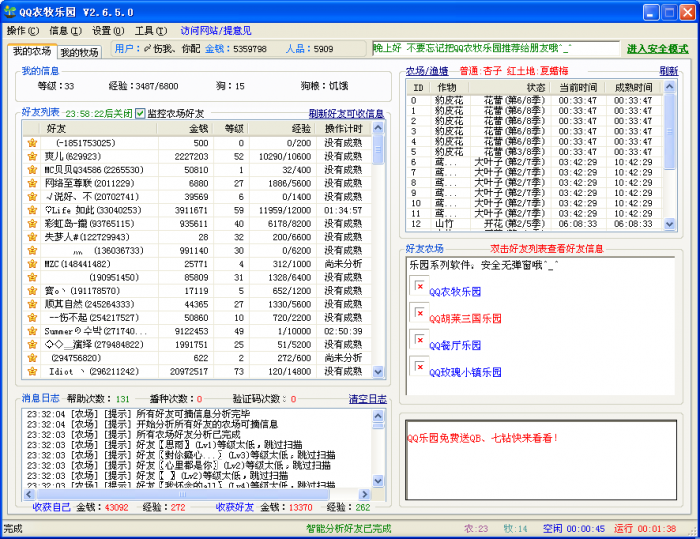Open the 设置(O) menu
Screen dimensions: 700x539
pyautogui.click(x=108, y=31)
